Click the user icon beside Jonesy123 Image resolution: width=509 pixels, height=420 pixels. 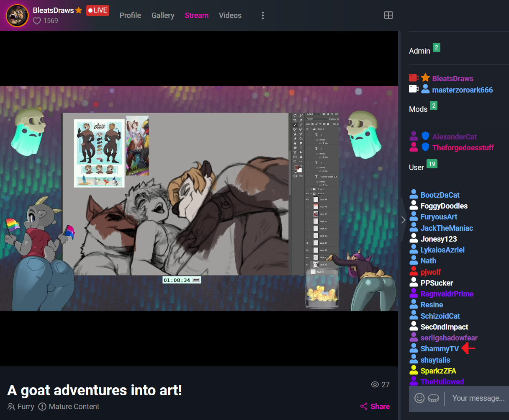(x=414, y=238)
